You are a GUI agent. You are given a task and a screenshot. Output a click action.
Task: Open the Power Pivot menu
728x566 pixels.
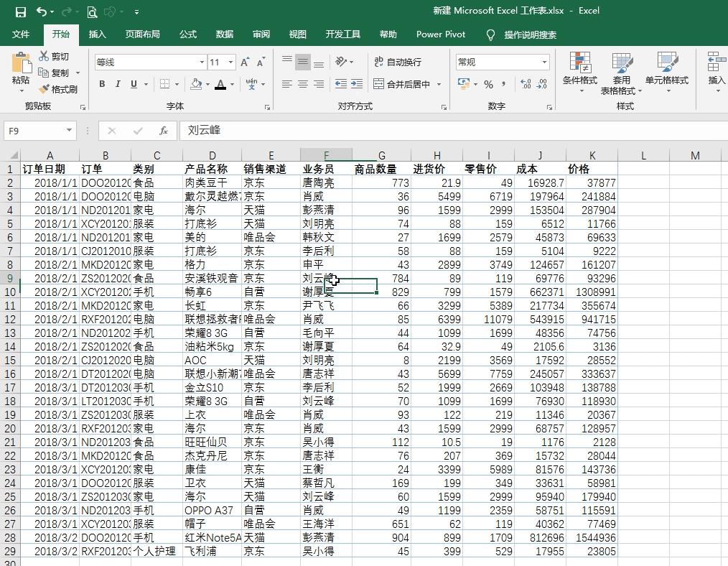pos(440,34)
